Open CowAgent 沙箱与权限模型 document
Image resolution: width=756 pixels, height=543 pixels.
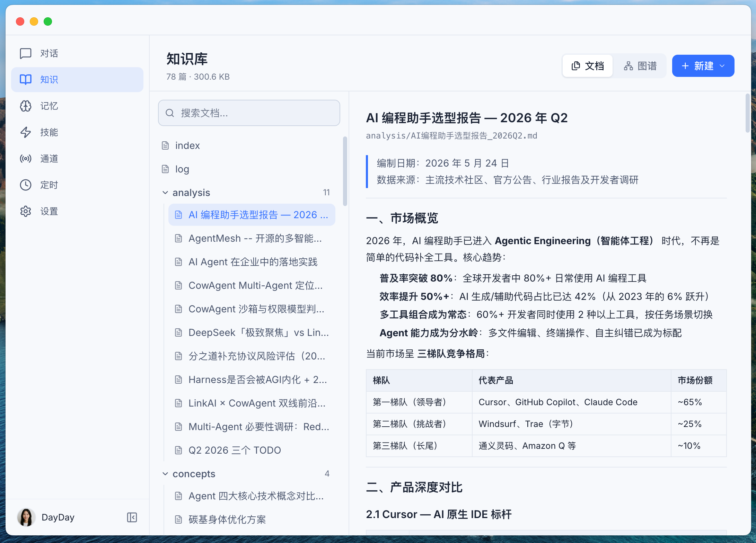tap(252, 309)
